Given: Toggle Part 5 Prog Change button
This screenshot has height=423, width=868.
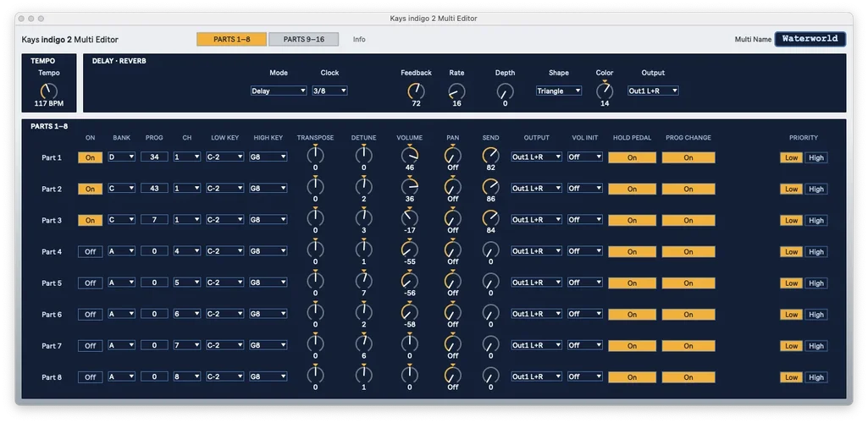Looking at the screenshot, I should pyautogui.click(x=688, y=283).
